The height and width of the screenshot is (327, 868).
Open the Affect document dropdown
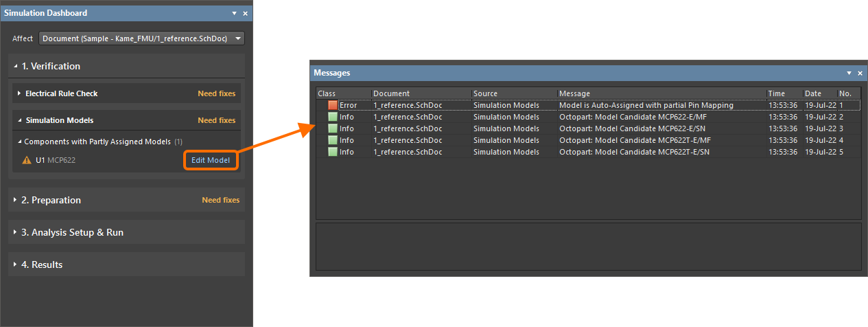coord(237,38)
